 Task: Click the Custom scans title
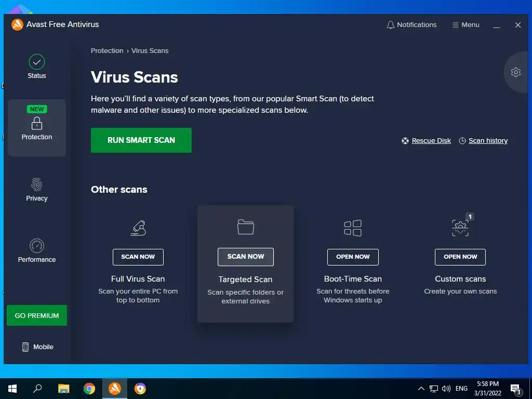pos(460,279)
